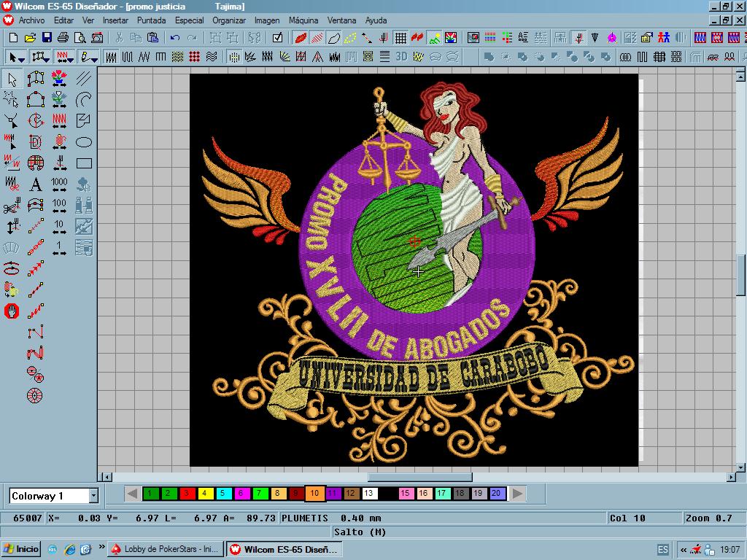Send design with the sewing machine icon
The width and height of the screenshot is (747, 560).
pos(97,38)
